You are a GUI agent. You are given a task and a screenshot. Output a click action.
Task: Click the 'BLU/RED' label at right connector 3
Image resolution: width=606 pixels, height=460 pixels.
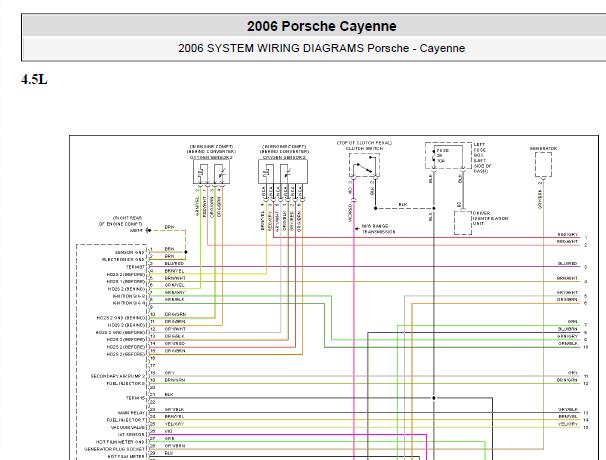point(568,264)
